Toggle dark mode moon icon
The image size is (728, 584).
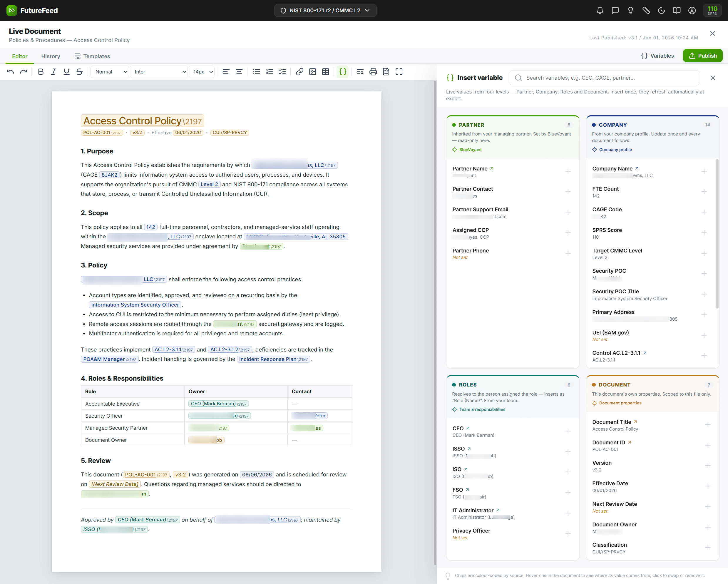point(662,11)
